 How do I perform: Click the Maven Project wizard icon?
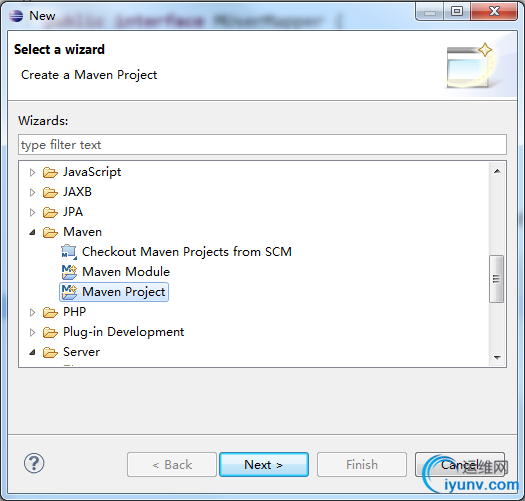point(69,292)
